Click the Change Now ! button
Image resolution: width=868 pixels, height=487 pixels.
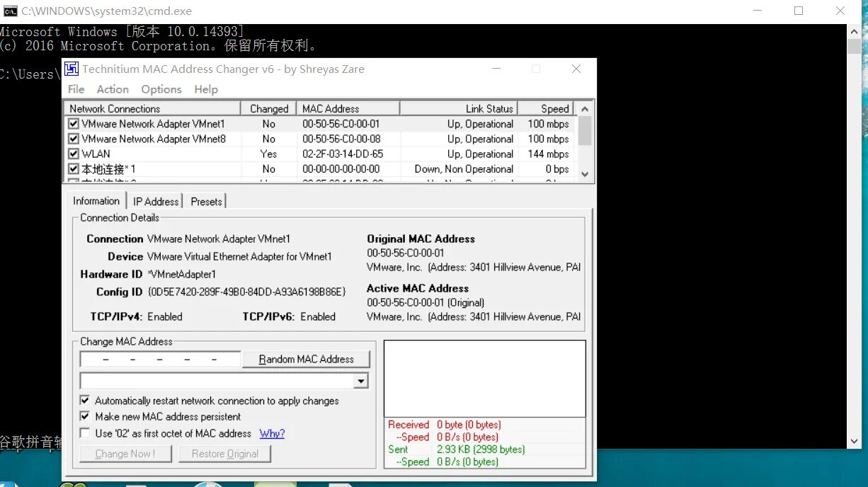coord(125,454)
